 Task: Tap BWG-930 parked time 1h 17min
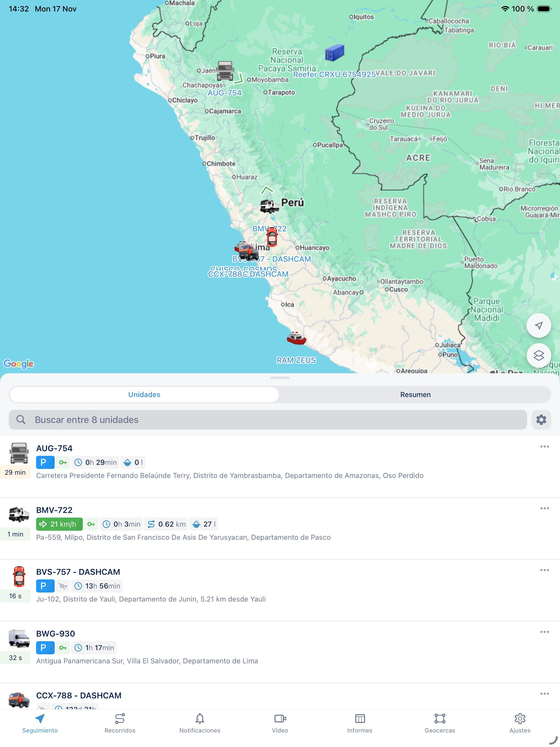(x=94, y=648)
